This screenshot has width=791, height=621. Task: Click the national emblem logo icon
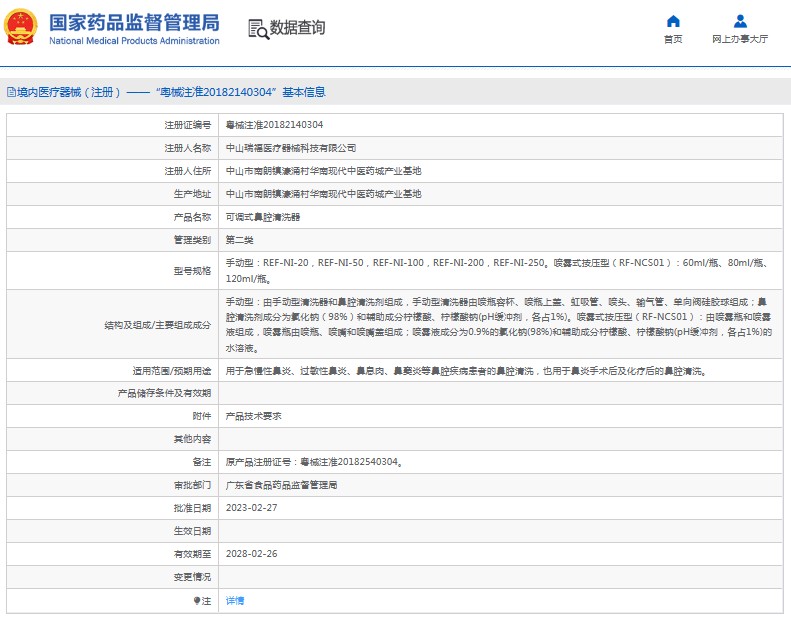pyautogui.click(x=24, y=28)
